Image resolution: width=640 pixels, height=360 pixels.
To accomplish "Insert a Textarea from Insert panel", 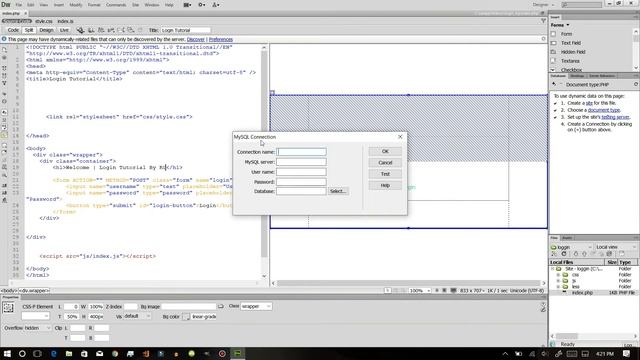I will coord(570,61).
